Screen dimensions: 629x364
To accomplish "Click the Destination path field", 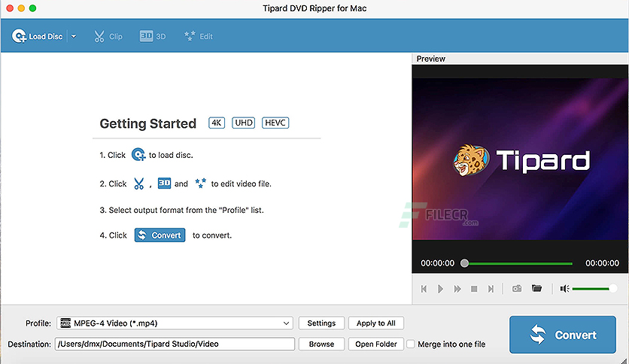I will (x=175, y=344).
